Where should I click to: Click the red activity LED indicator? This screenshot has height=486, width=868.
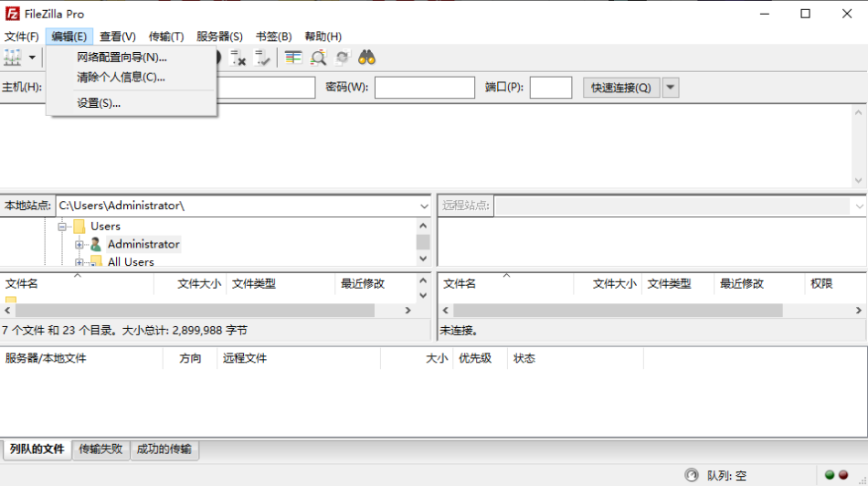coord(843,474)
